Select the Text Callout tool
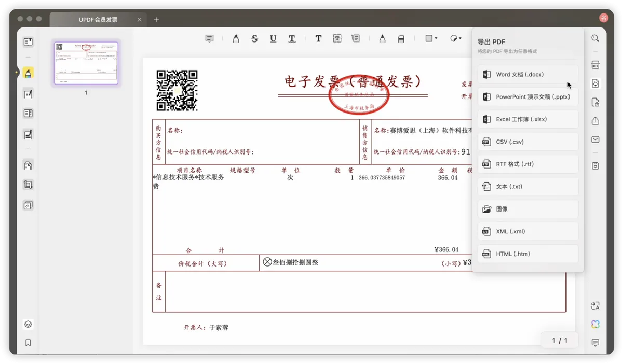623x364 pixels. 356,39
